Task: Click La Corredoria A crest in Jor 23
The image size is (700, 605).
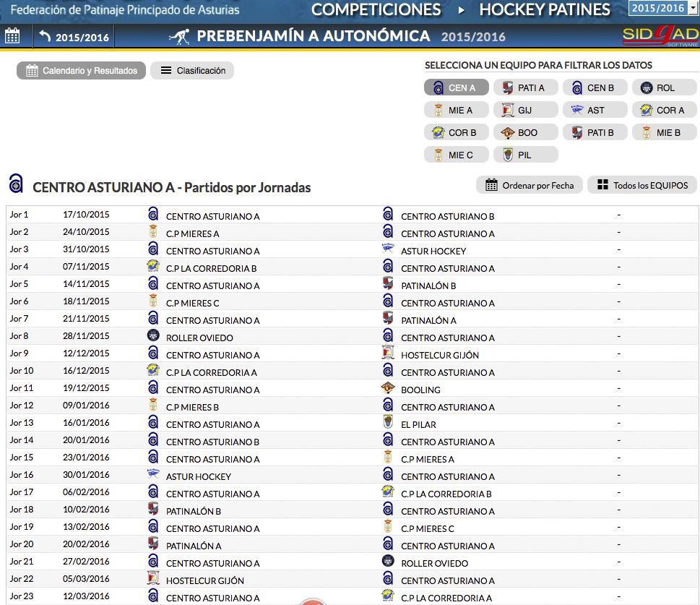Action: (388, 596)
